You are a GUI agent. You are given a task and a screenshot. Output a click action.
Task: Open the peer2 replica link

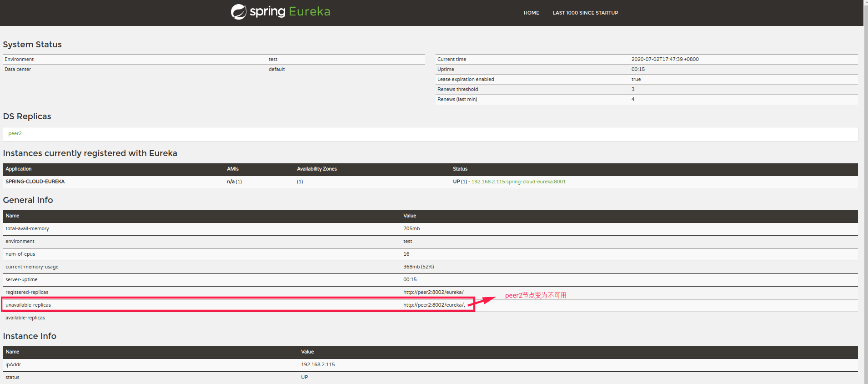click(x=15, y=133)
